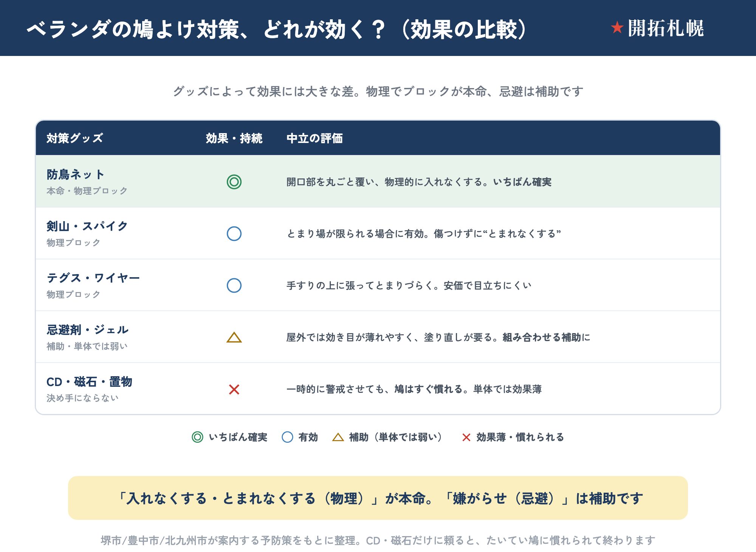Screen dimensions: 756x552
Task: Click the 補助・単体では弱い sublabel
Action: pos(87,346)
